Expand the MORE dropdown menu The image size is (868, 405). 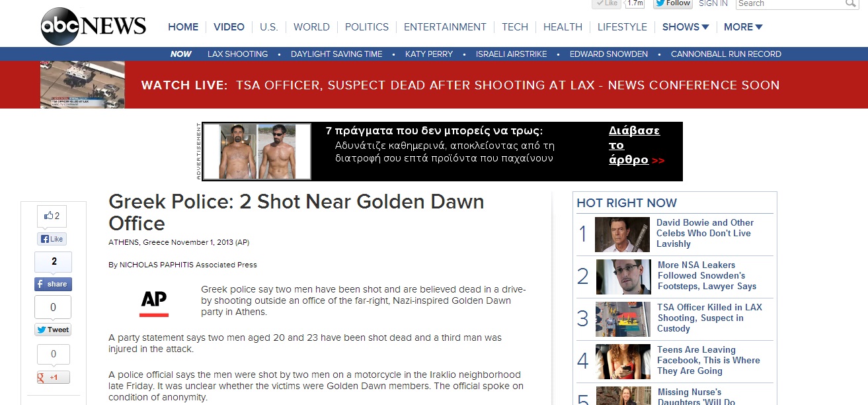pos(743,27)
